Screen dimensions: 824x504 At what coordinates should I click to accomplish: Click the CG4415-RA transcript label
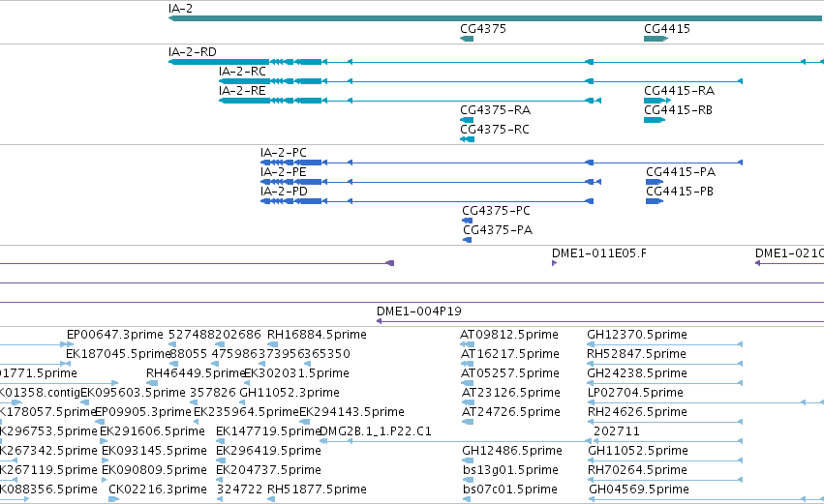tap(679, 91)
